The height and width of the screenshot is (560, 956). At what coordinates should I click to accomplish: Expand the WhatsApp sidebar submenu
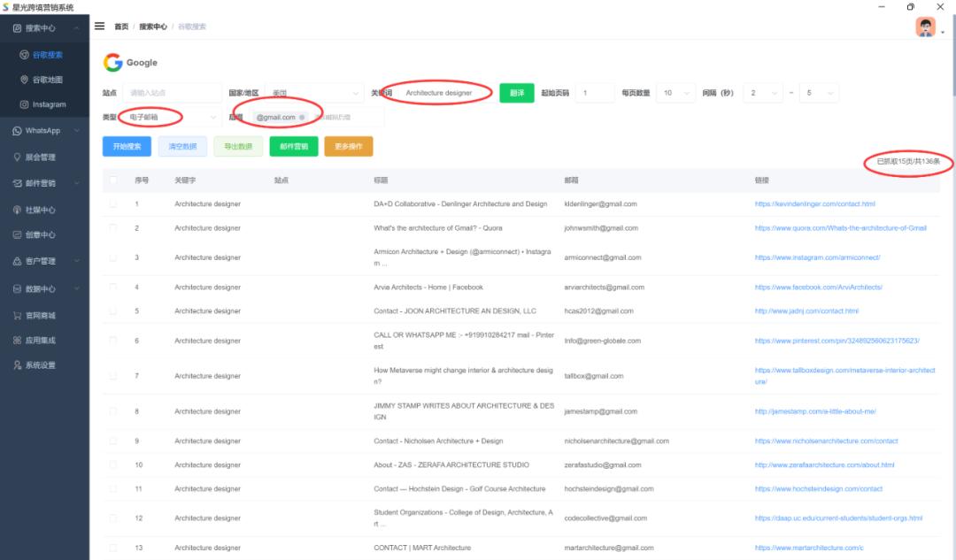click(44, 131)
